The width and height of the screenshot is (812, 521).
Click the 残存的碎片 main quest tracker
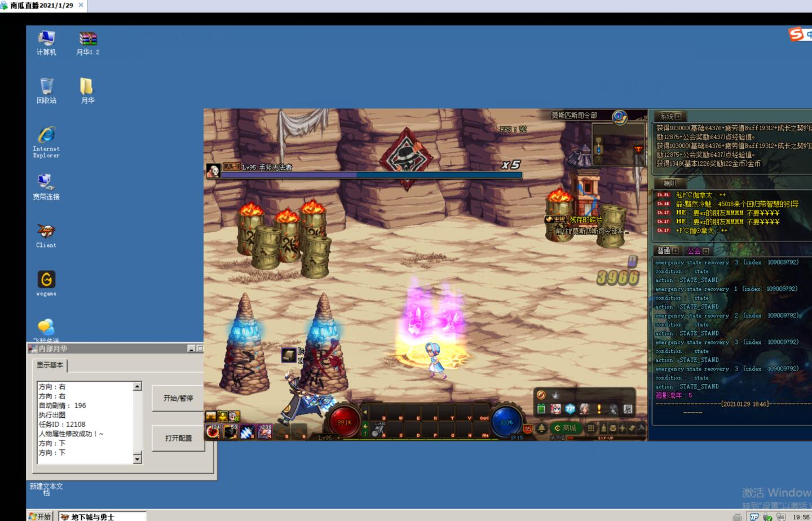(x=586, y=220)
